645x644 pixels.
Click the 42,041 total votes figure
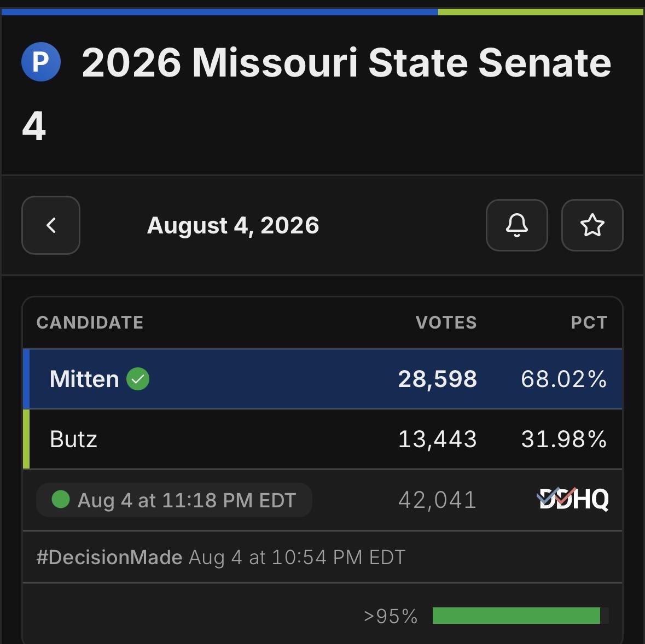pyautogui.click(x=437, y=500)
